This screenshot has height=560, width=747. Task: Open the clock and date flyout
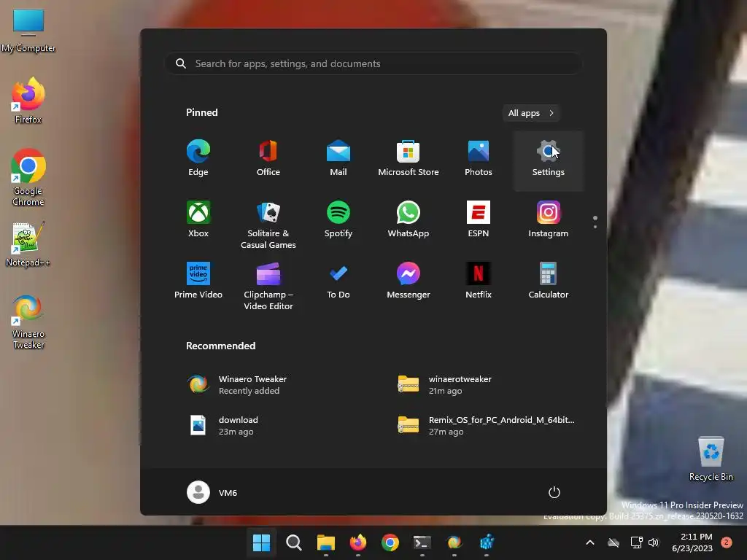pos(692,542)
